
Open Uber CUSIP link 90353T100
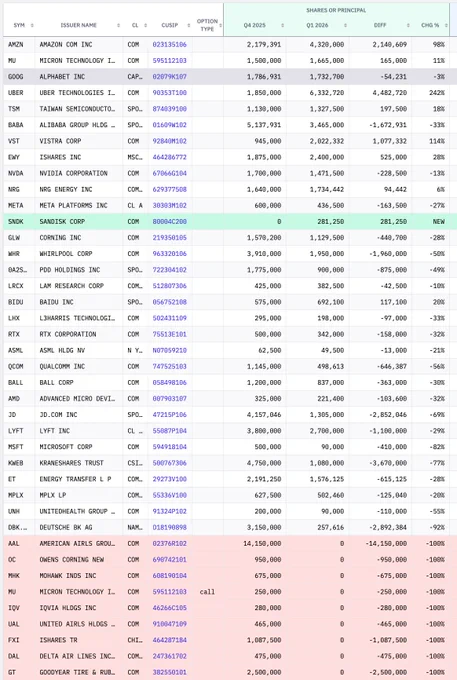(169, 93)
